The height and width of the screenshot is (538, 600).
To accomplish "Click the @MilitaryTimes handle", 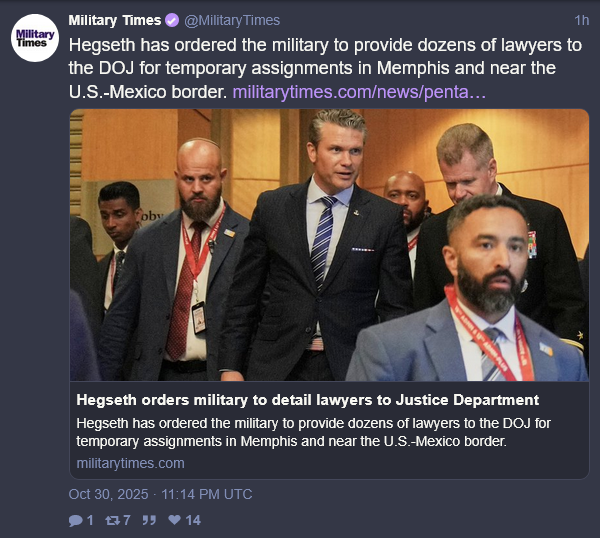I will 232,20.
